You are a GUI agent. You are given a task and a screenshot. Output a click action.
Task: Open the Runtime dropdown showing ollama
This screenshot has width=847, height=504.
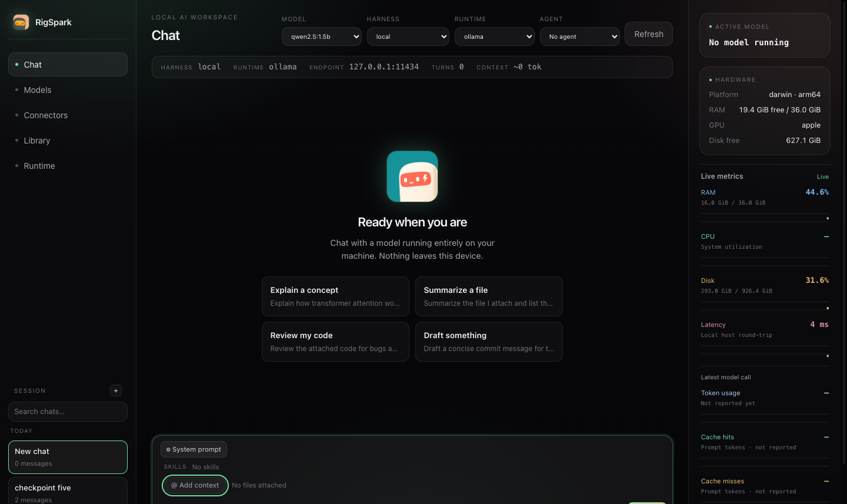495,36
